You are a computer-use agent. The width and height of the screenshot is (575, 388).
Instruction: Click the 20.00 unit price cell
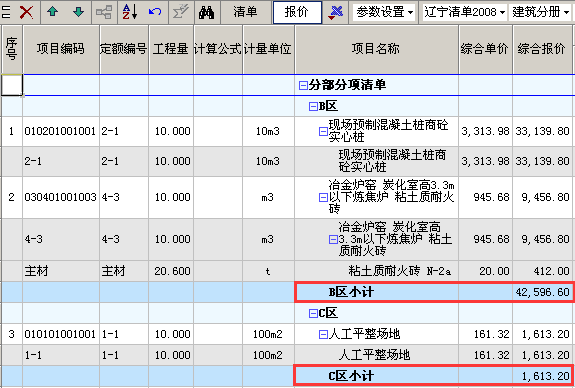click(485, 271)
